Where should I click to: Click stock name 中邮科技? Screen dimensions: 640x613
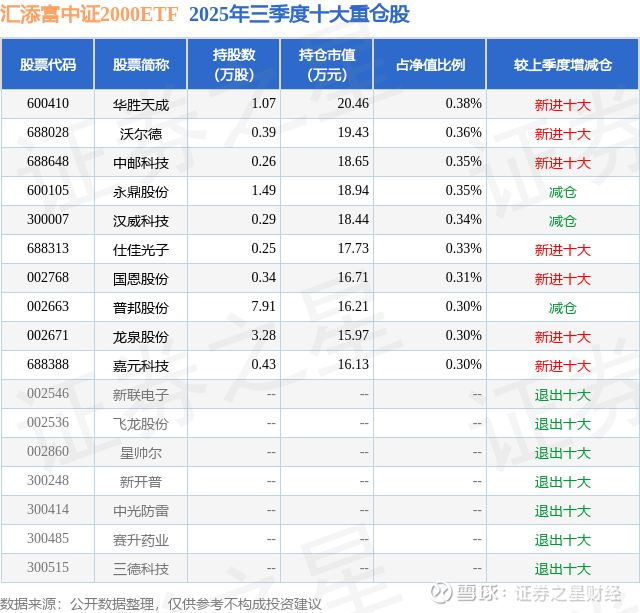tap(141, 163)
